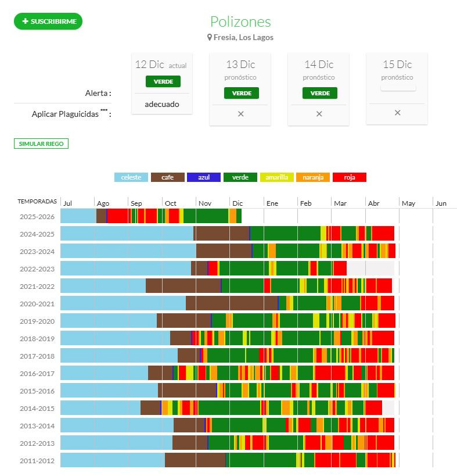Click the Simular Riego button
This screenshot has width=457, height=476.
41,144
